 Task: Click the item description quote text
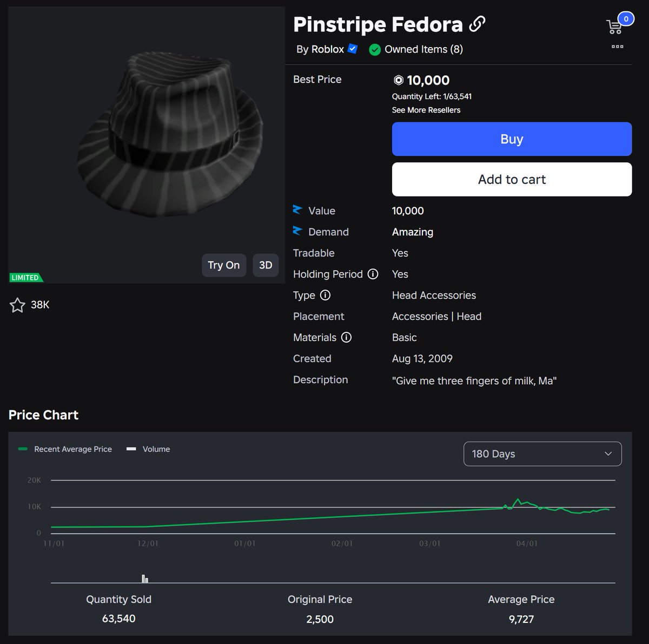pos(474,380)
